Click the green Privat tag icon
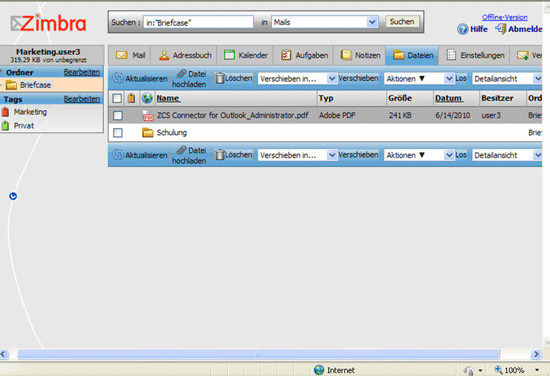 pos(5,126)
